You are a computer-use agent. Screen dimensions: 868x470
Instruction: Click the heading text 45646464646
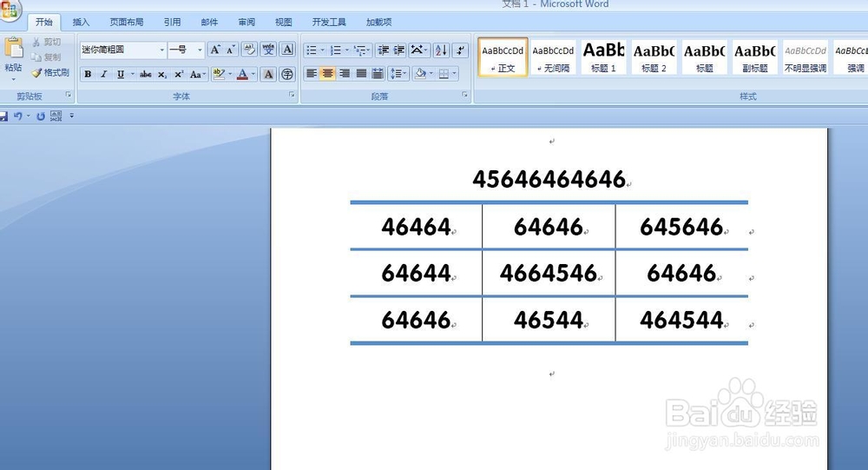pos(549,179)
